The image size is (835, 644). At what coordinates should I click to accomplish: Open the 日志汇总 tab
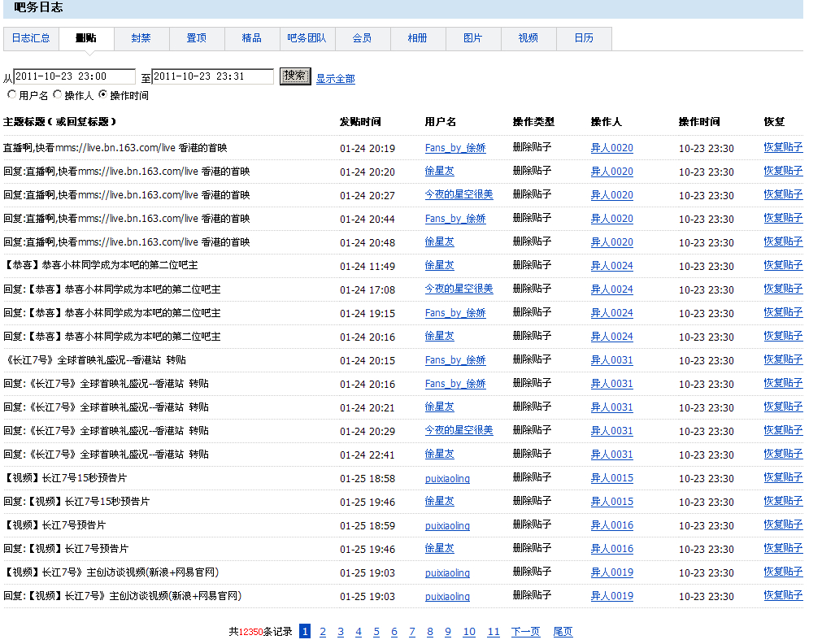point(31,38)
